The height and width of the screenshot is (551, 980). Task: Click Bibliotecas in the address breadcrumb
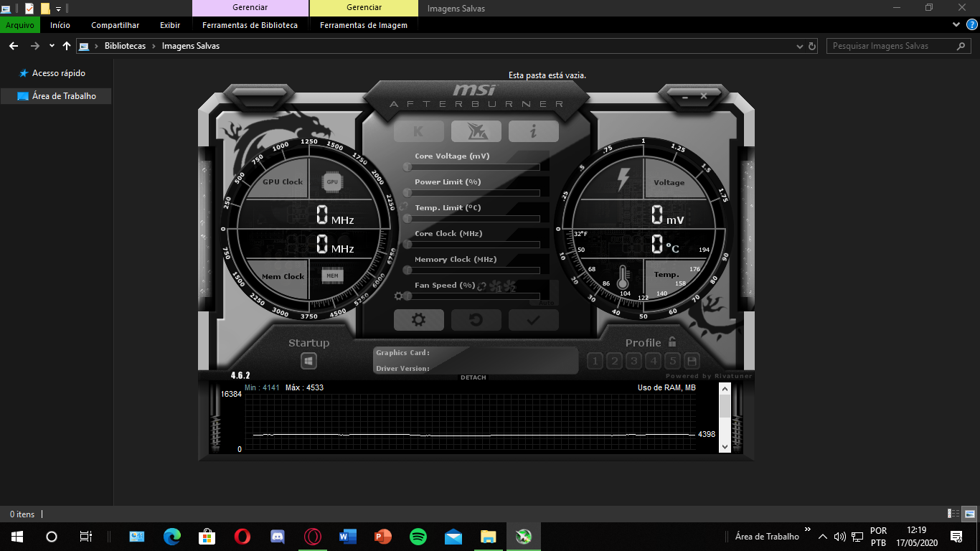[x=125, y=46]
